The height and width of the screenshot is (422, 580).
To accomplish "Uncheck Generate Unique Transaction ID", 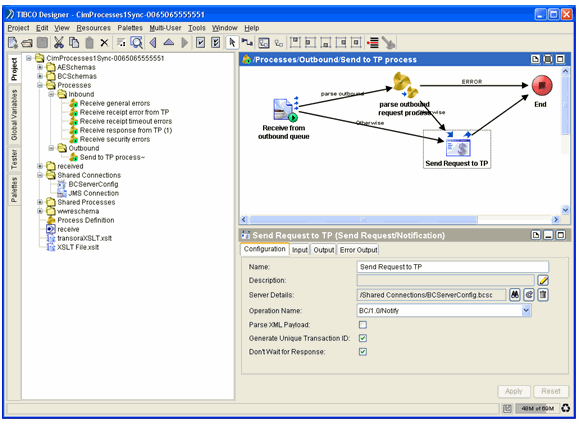I will click(363, 338).
